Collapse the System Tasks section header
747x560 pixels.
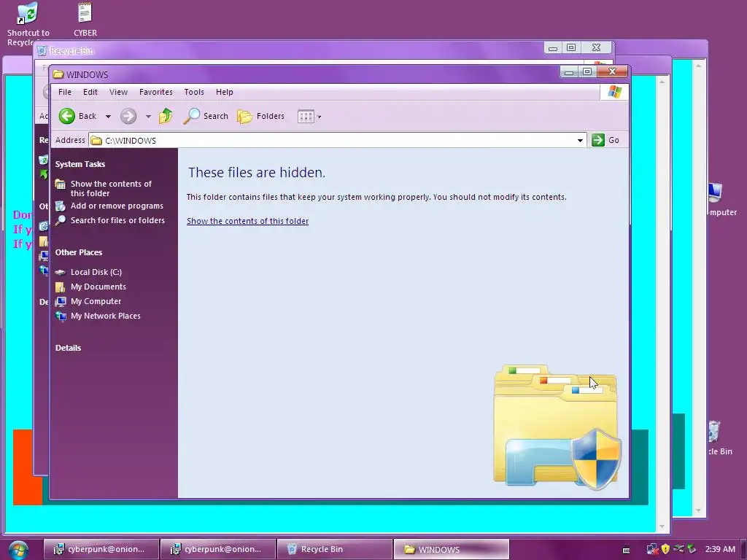80,164
